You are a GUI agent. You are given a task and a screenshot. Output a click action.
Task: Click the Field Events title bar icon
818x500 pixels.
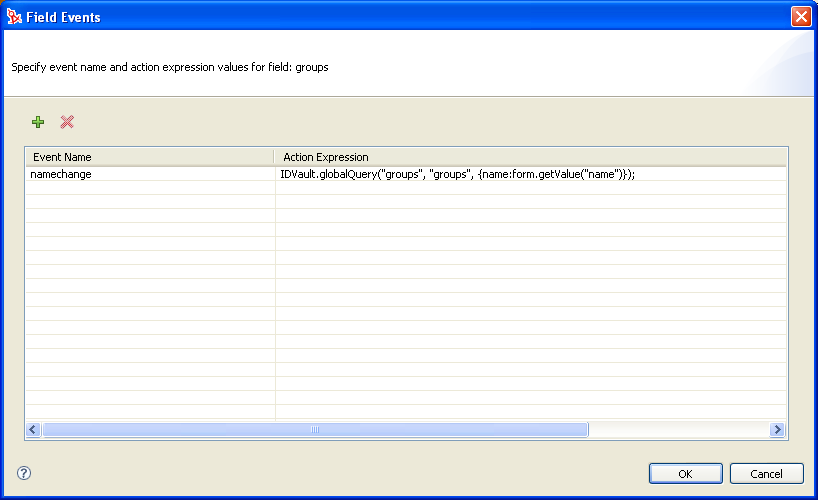[14, 17]
